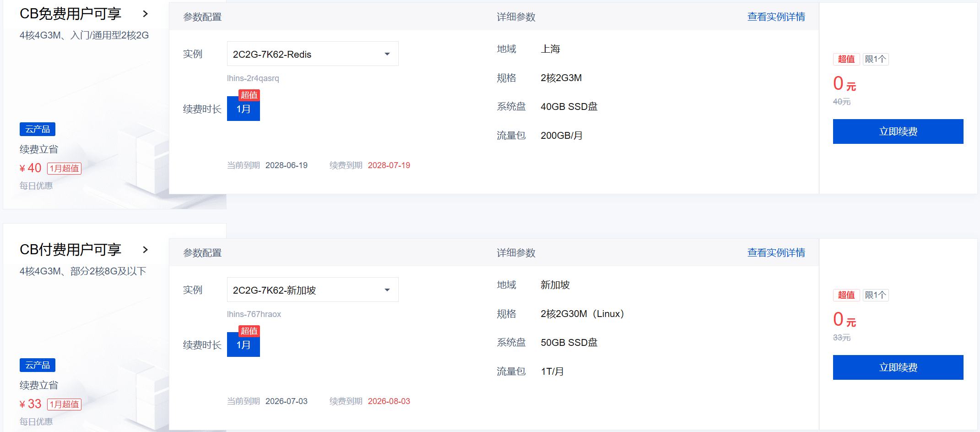Click the 2核2G3M spec value
Image resolution: width=980 pixels, height=432 pixels.
pyautogui.click(x=561, y=78)
